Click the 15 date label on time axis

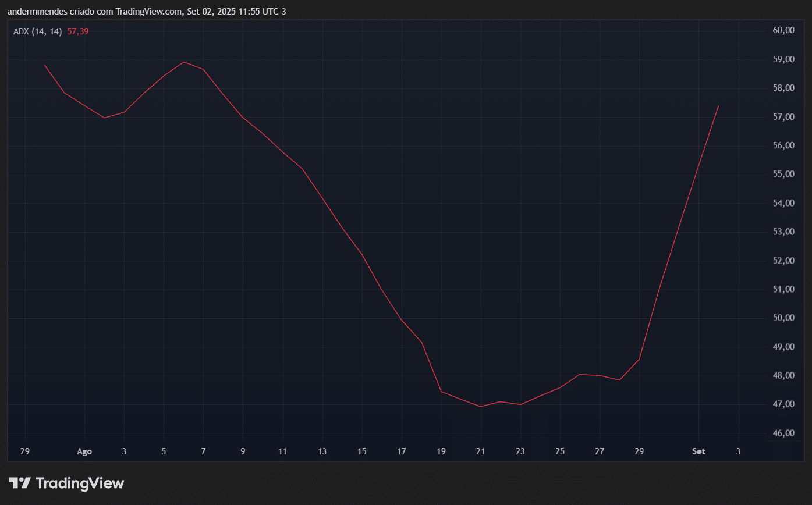point(362,451)
